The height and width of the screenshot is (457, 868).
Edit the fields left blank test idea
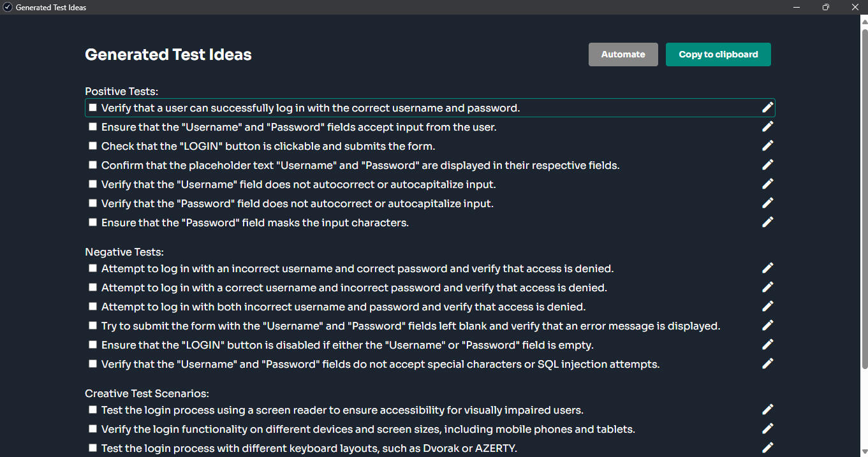(x=768, y=326)
